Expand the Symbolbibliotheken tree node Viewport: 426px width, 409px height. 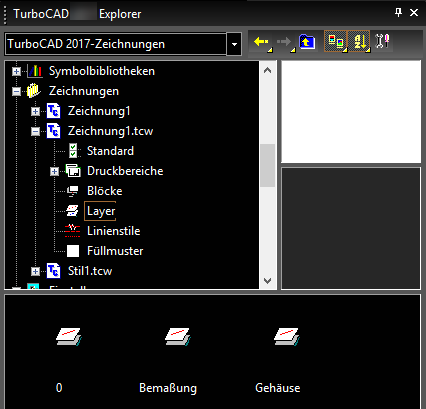(16, 71)
